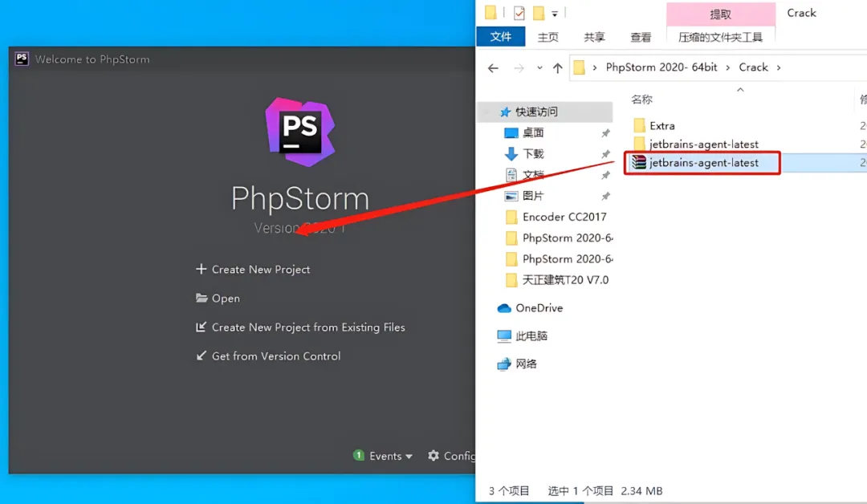Select 此电脑 in the navigation pane

(531, 335)
